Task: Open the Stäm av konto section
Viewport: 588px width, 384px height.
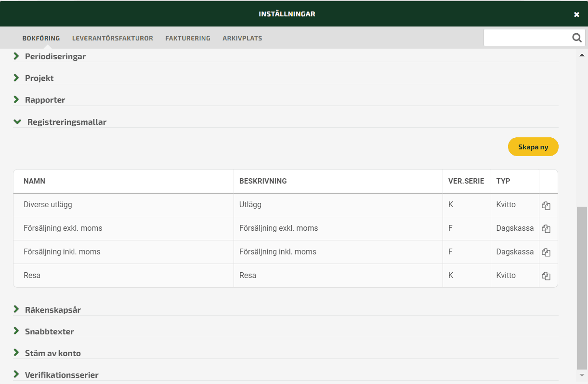Action: tap(52, 353)
